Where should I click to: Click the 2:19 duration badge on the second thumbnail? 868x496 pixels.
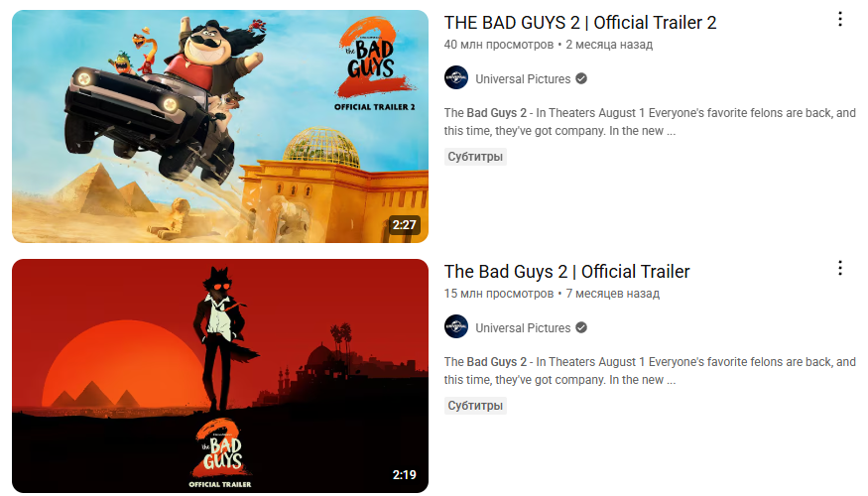(x=404, y=474)
